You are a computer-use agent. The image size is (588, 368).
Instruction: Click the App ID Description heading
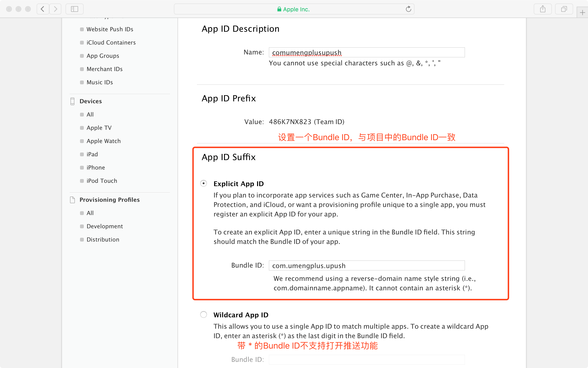240,29
